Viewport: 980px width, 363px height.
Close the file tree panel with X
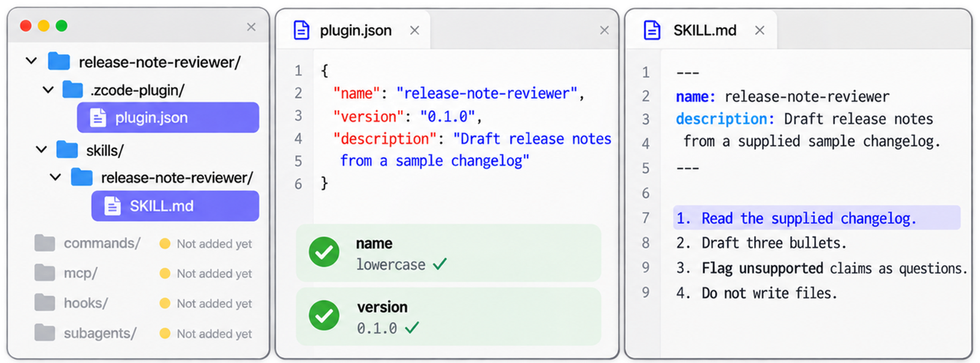tap(251, 27)
